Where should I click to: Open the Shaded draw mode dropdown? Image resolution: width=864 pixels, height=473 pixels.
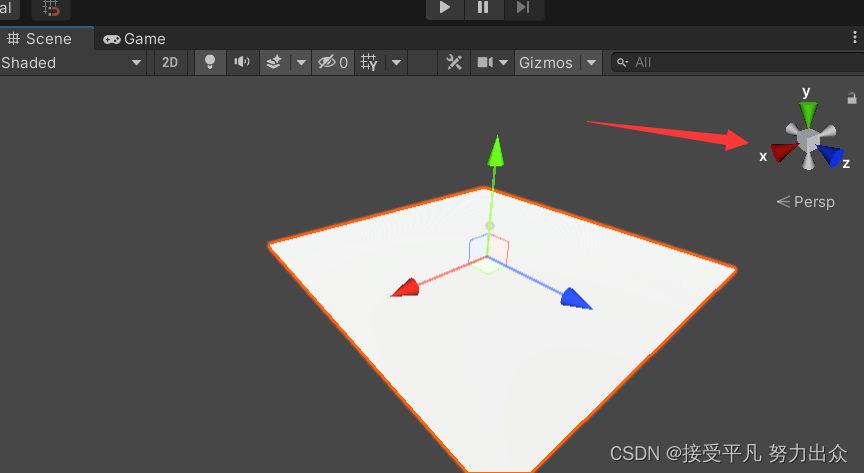(72, 62)
